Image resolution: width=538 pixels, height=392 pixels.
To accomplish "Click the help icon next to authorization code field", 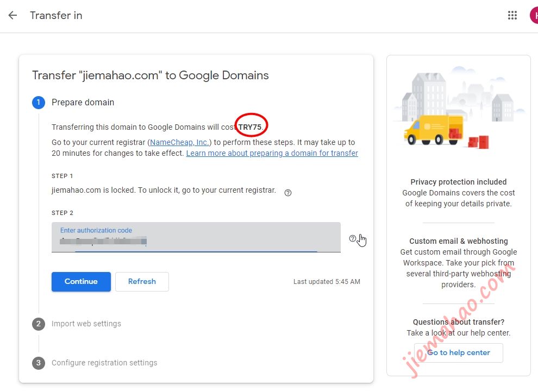I will click(353, 238).
